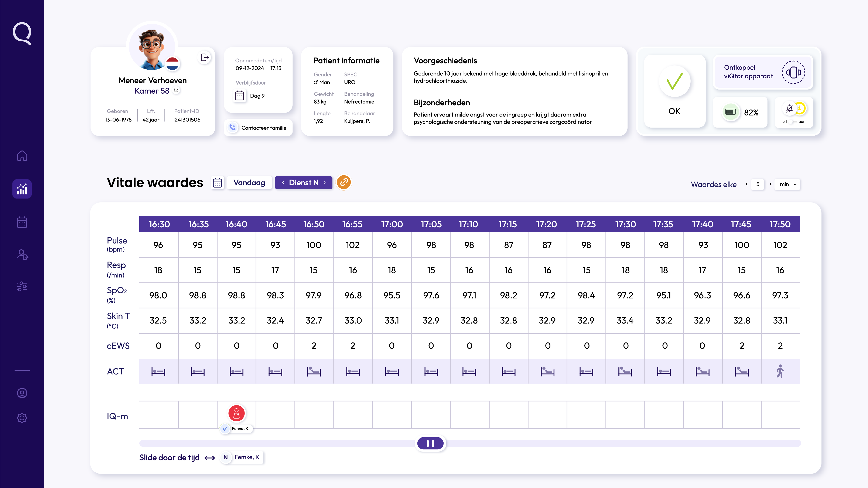This screenshot has width=868, height=488.
Task: Click the orange link icon
Action: [344, 182]
